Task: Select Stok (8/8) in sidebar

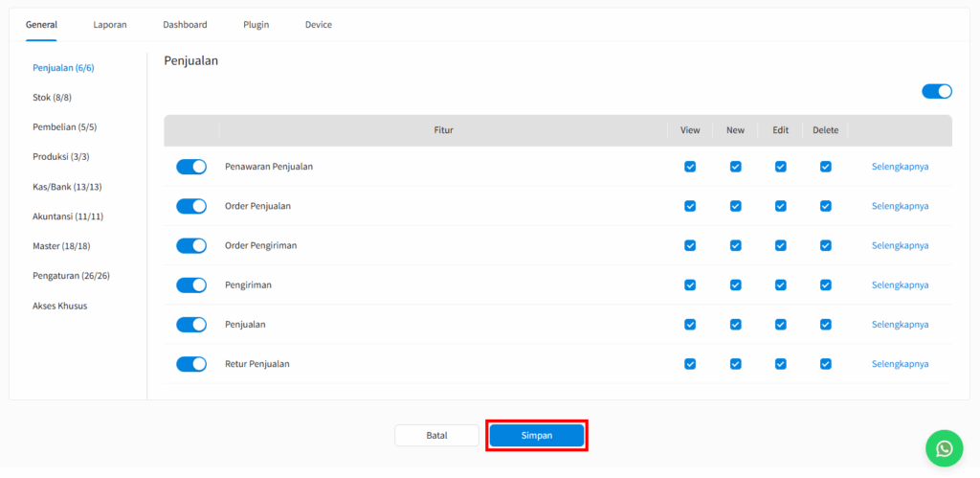Action: [53, 98]
